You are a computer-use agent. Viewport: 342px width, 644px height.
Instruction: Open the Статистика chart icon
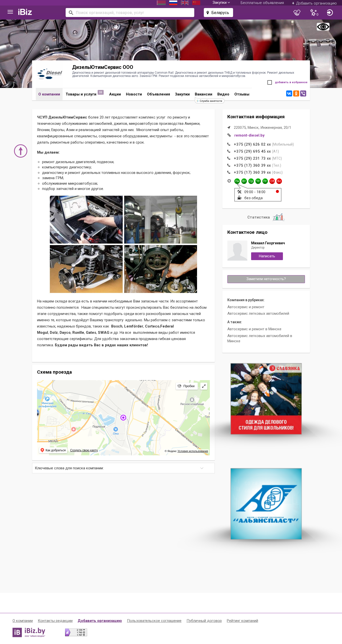coord(278,217)
